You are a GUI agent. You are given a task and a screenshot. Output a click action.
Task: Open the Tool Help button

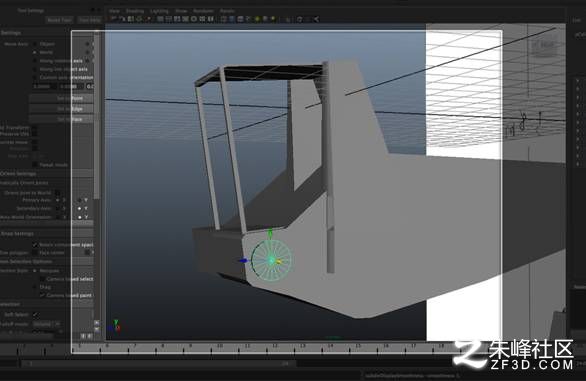(x=90, y=20)
